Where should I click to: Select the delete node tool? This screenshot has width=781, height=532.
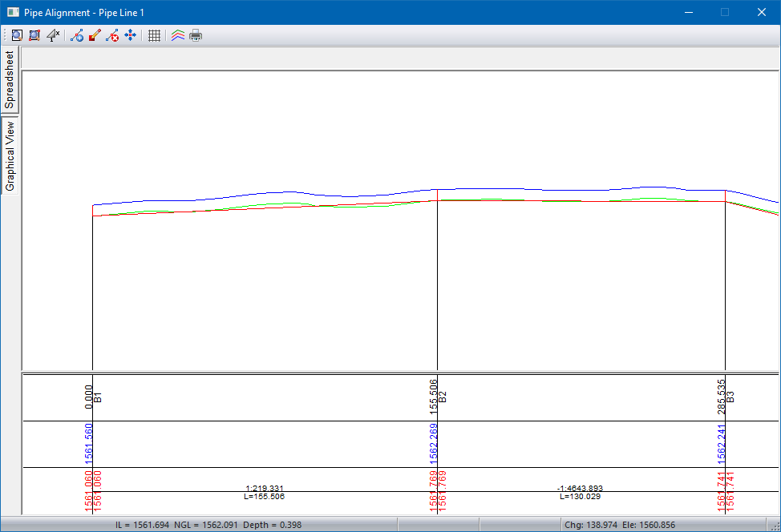coord(112,35)
